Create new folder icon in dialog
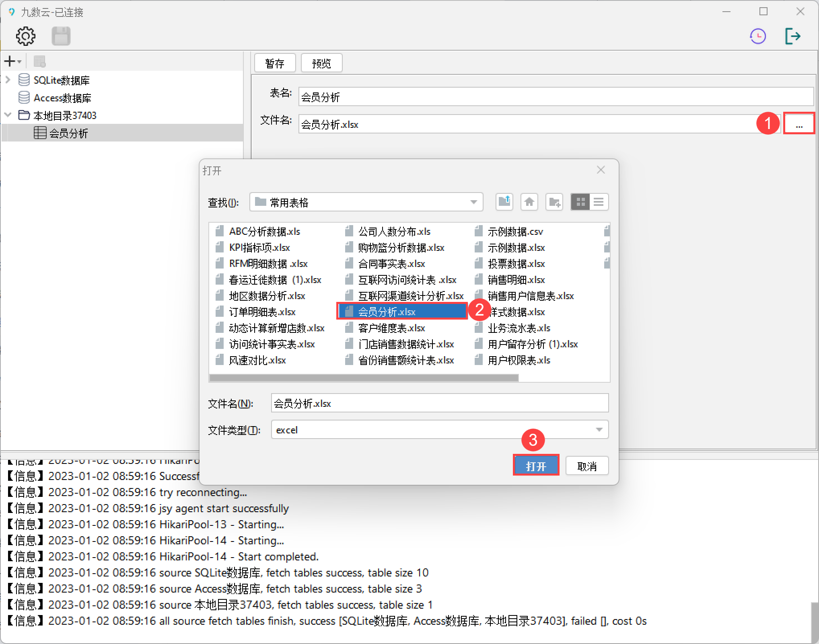The image size is (819, 644). coord(554,202)
